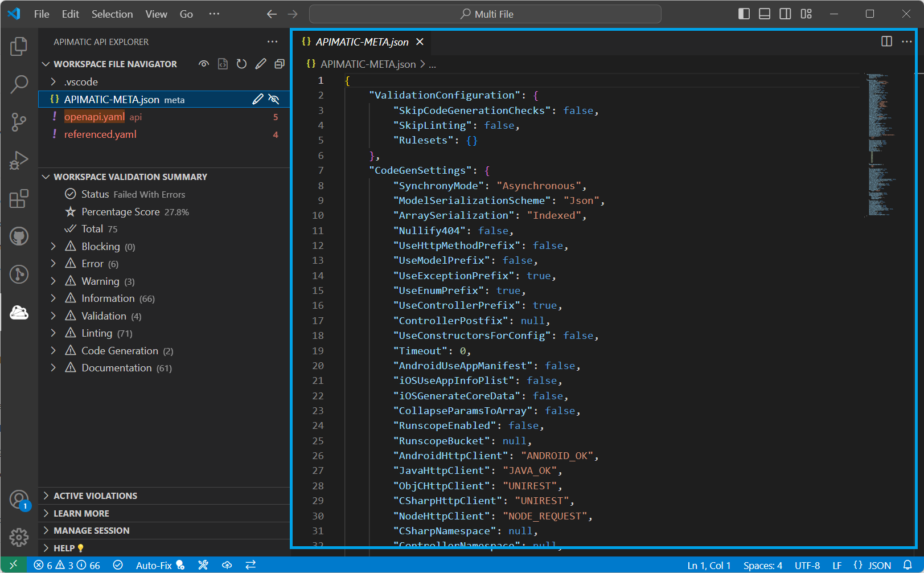924x573 pixels.
Task: Toggle Primary Side Bar visibility
Action: point(744,14)
